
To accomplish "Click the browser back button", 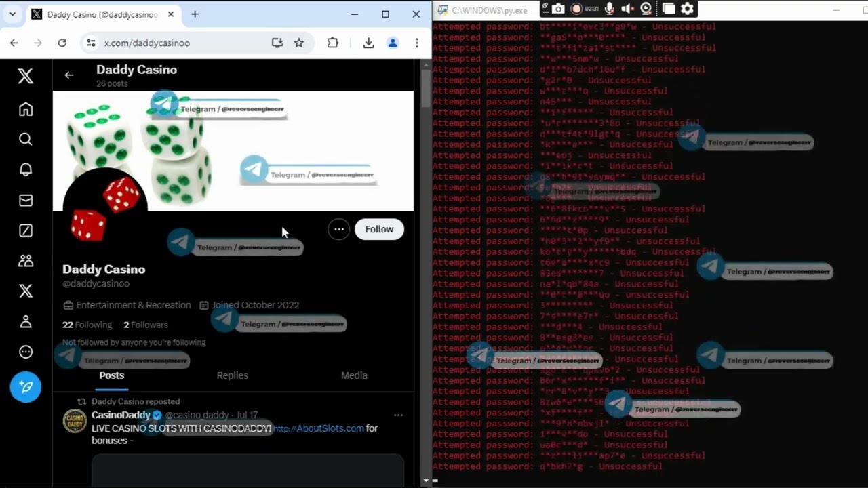I will (x=14, y=43).
